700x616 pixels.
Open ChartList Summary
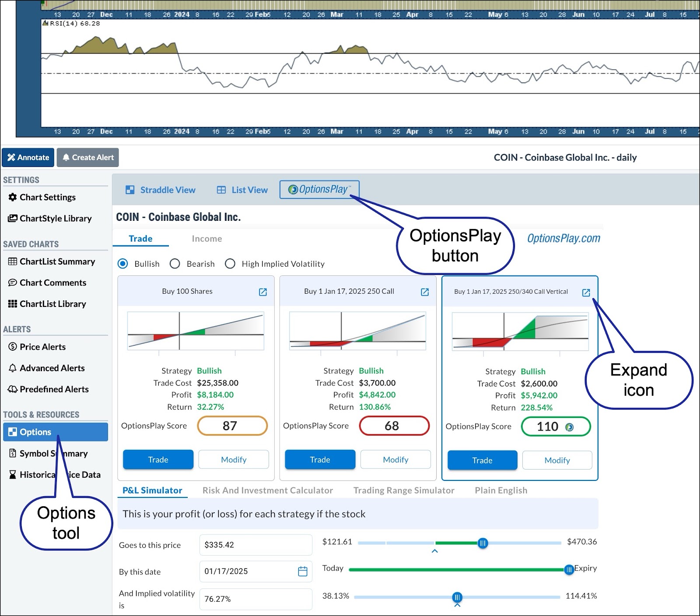52,261
